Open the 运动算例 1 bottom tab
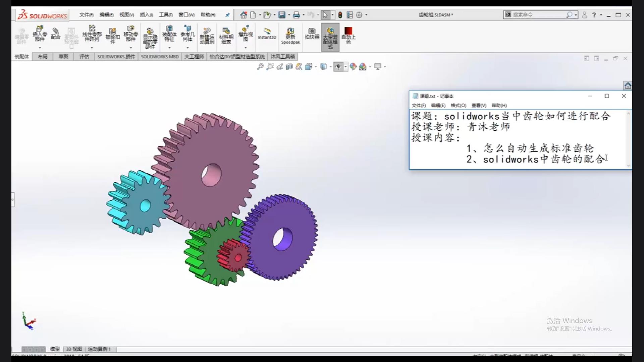This screenshot has width=644, height=362. pos(99,349)
